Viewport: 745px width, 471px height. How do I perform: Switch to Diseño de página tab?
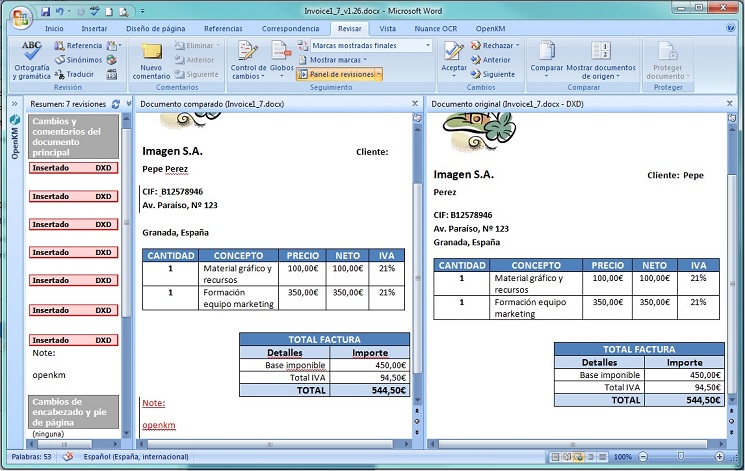coord(155,29)
